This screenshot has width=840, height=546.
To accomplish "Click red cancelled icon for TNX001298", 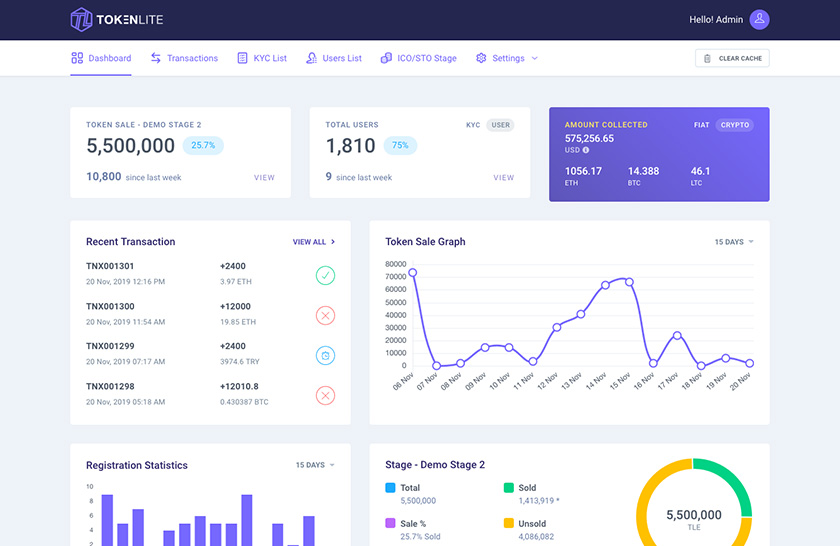I will [x=325, y=396].
